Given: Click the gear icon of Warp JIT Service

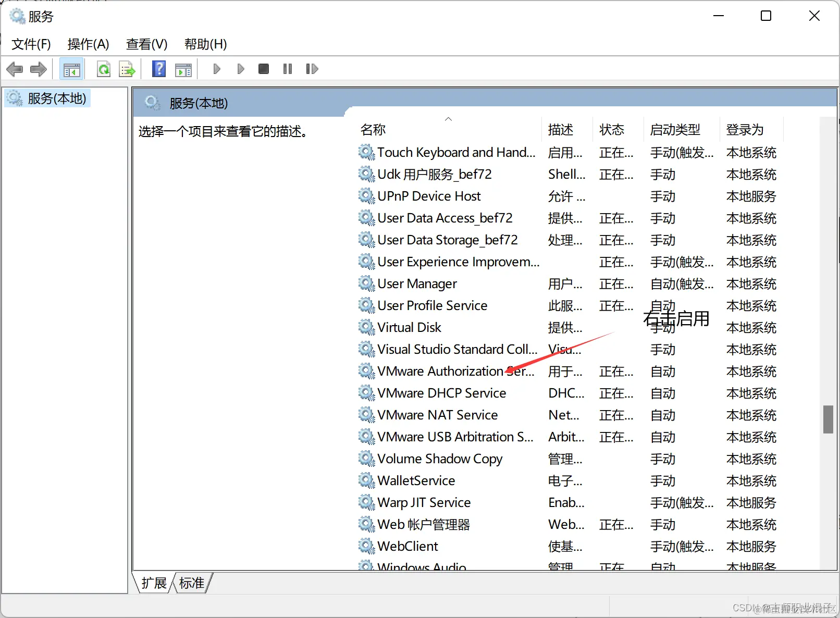Looking at the screenshot, I should (366, 502).
